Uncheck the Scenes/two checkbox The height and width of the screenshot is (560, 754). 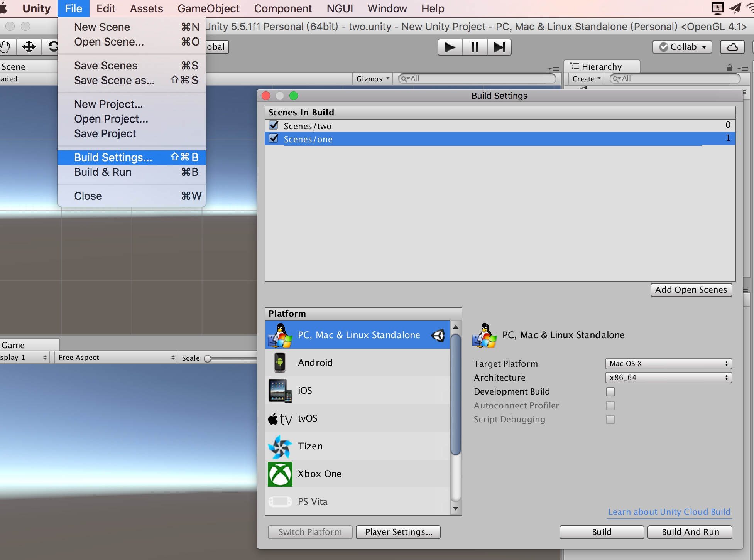[x=274, y=125]
